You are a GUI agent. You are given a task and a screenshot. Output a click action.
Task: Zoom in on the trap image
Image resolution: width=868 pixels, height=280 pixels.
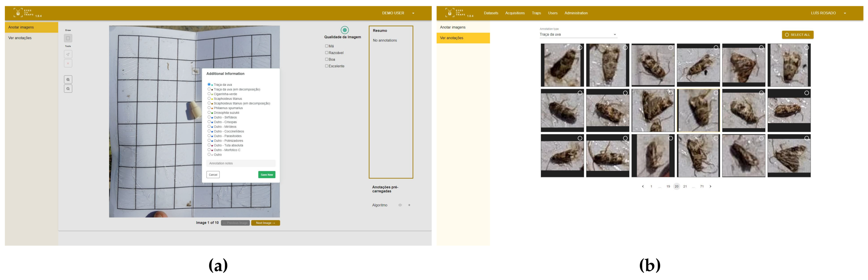click(68, 79)
